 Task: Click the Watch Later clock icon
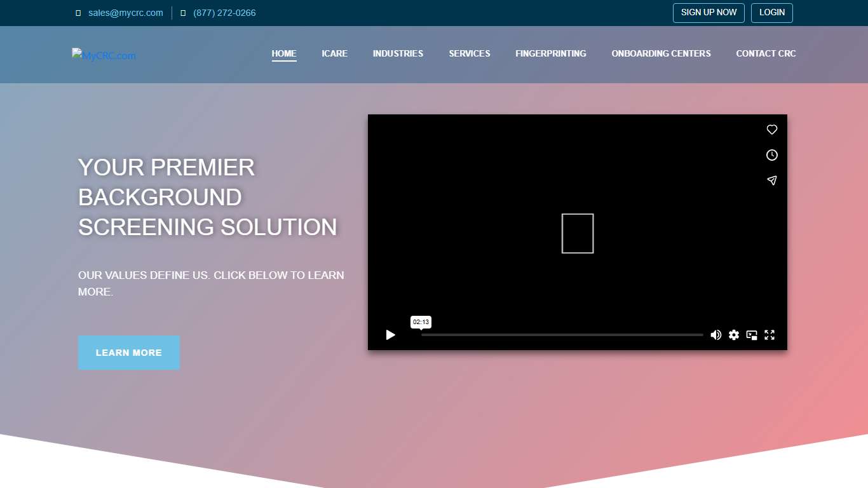coord(771,154)
